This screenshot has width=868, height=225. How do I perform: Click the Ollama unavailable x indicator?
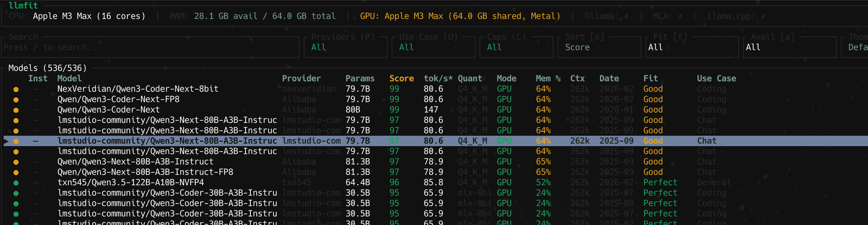[x=626, y=16]
